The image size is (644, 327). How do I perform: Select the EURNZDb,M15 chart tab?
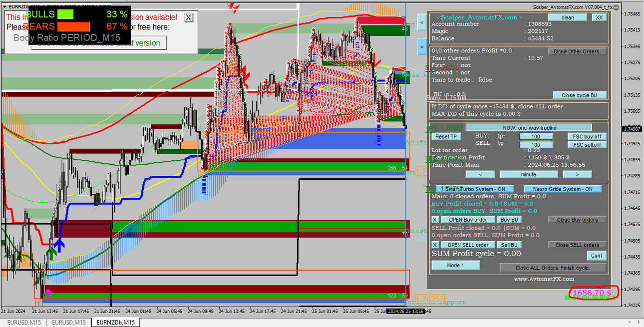116,323
